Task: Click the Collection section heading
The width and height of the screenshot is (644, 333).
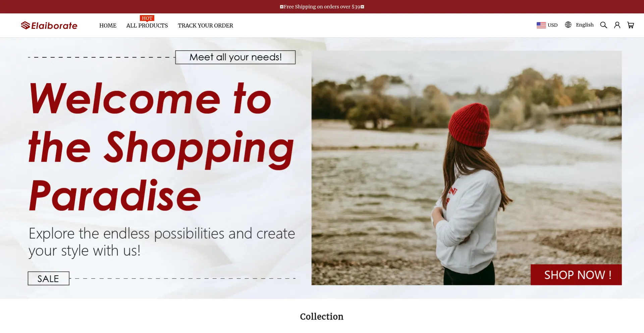Action: point(322,317)
